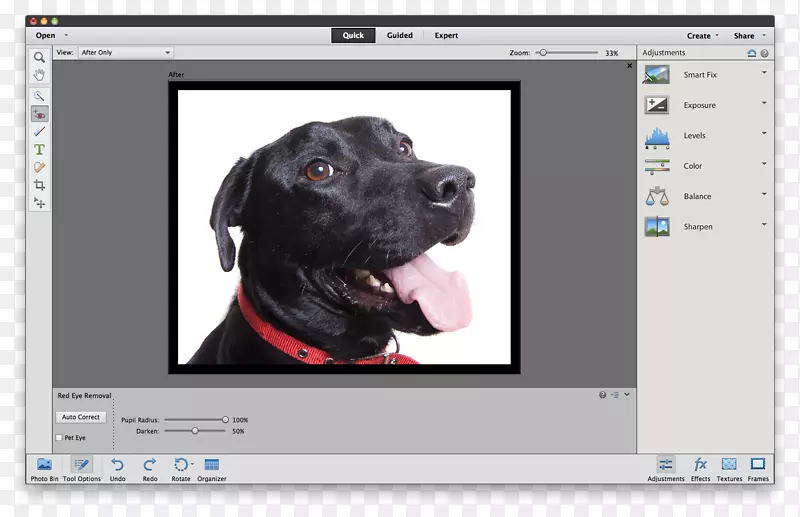The image size is (800, 517).
Task: Select the Zoom tool in the toolbox
Action: (x=39, y=57)
